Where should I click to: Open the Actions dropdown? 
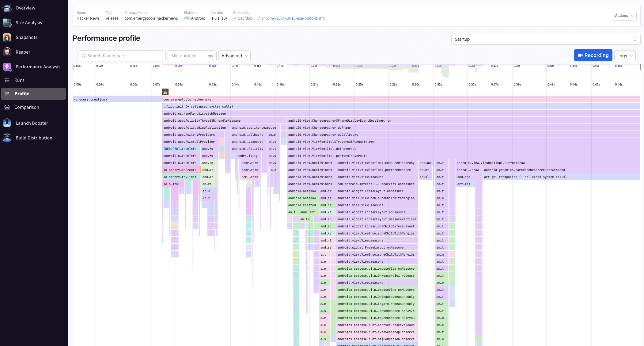point(624,15)
